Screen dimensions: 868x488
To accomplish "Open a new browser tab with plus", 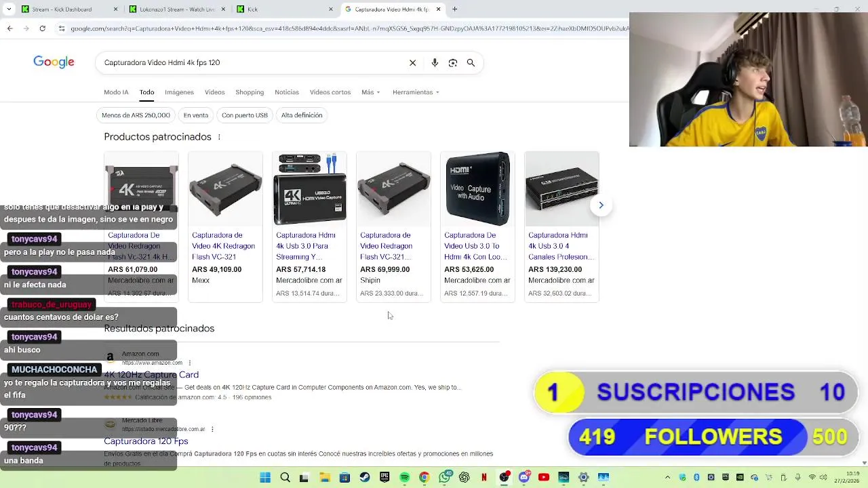I will coord(454,9).
